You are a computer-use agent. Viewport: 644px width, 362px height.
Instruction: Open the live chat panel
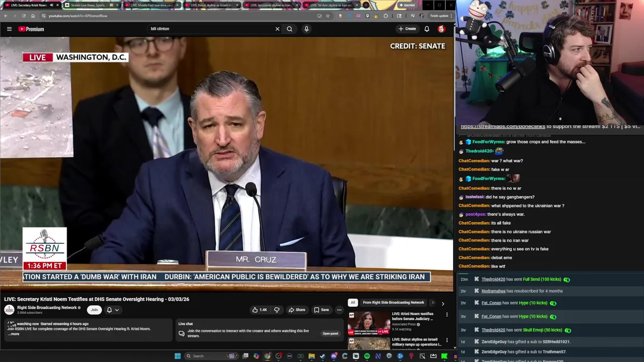point(330,333)
